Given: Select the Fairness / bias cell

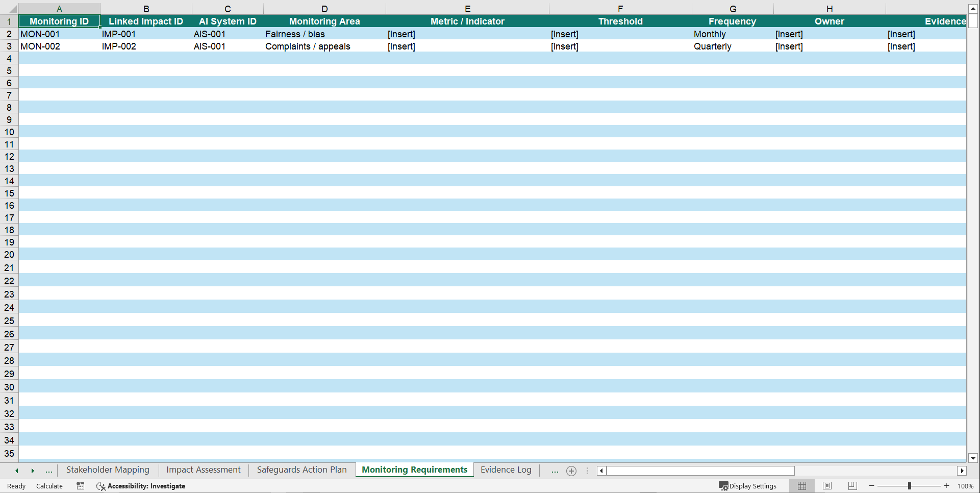Looking at the screenshot, I should (324, 34).
